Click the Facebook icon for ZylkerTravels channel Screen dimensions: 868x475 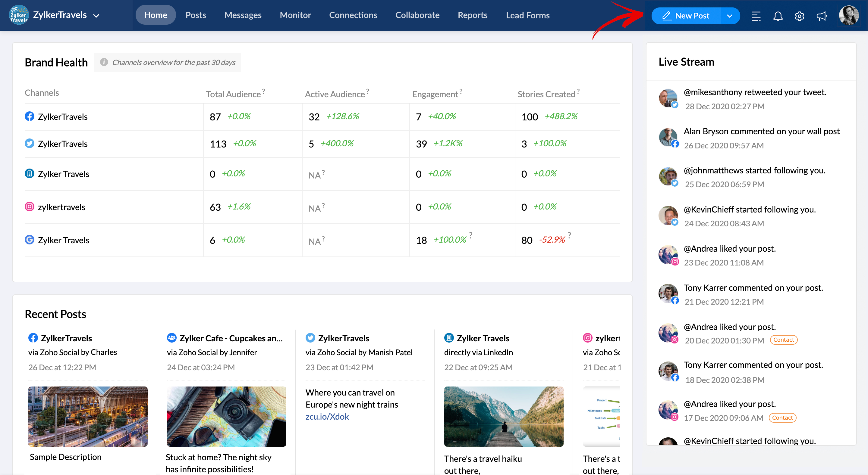[x=30, y=116]
